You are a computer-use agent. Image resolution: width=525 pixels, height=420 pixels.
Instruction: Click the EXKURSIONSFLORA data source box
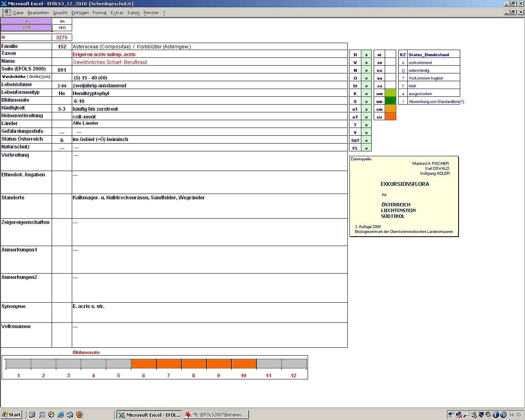point(404,196)
